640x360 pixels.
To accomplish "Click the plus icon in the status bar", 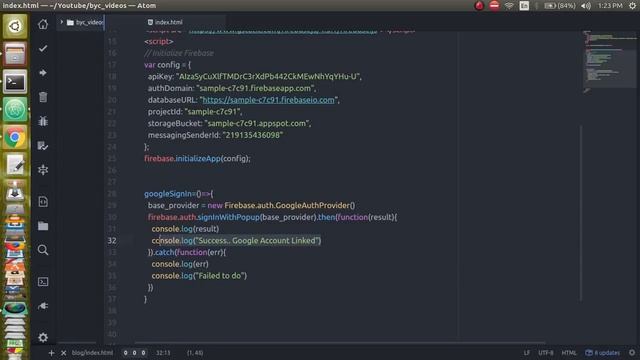I will (x=51, y=353).
